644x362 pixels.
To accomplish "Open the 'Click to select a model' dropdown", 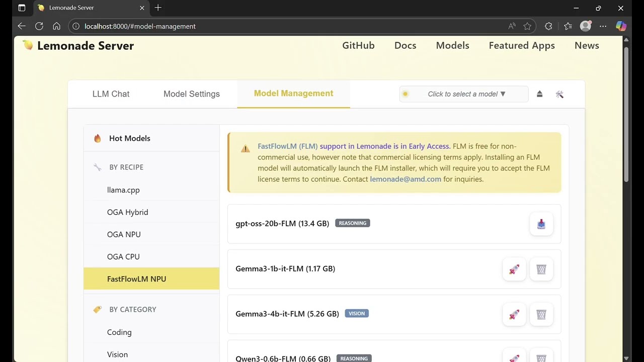I will click(464, 94).
